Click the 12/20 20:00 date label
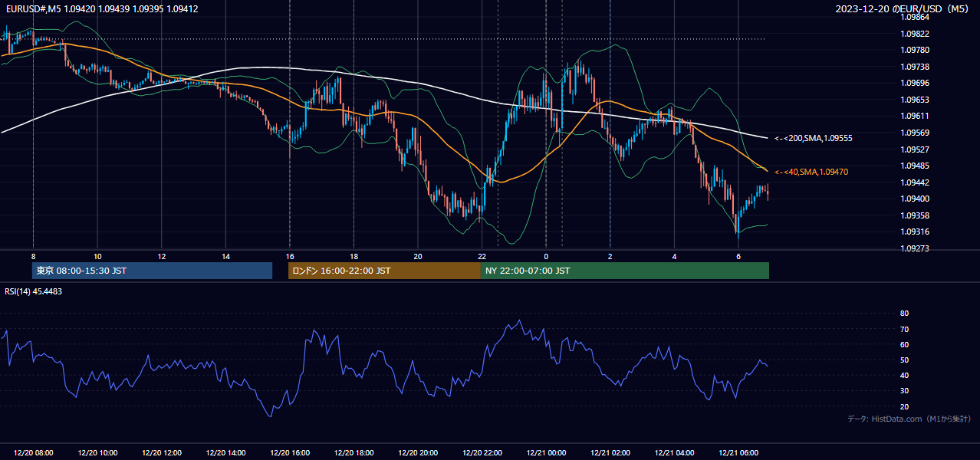 (x=418, y=453)
